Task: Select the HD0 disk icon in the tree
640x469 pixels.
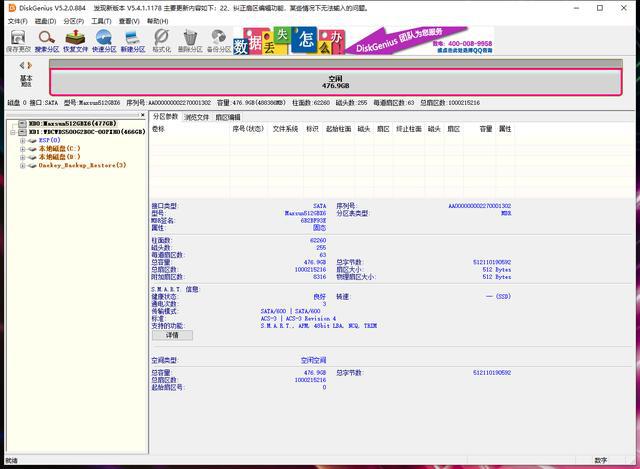Action: tap(22, 124)
